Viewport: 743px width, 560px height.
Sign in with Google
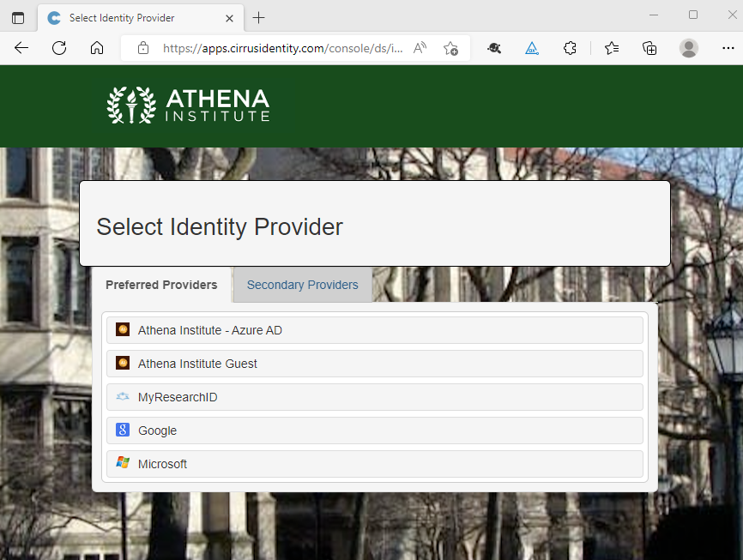click(375, 431)
